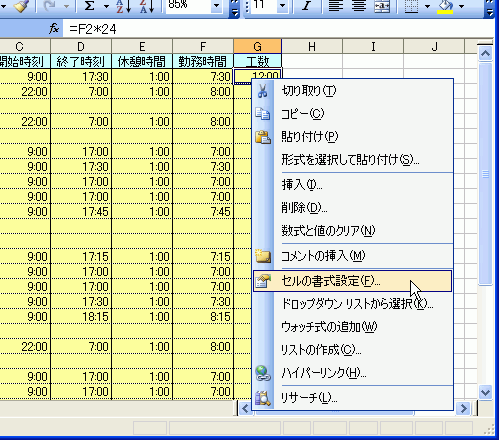Screen dimensions: 499x440
Task: Open the Insert Function fx button
Action: [x=54, y=29]
